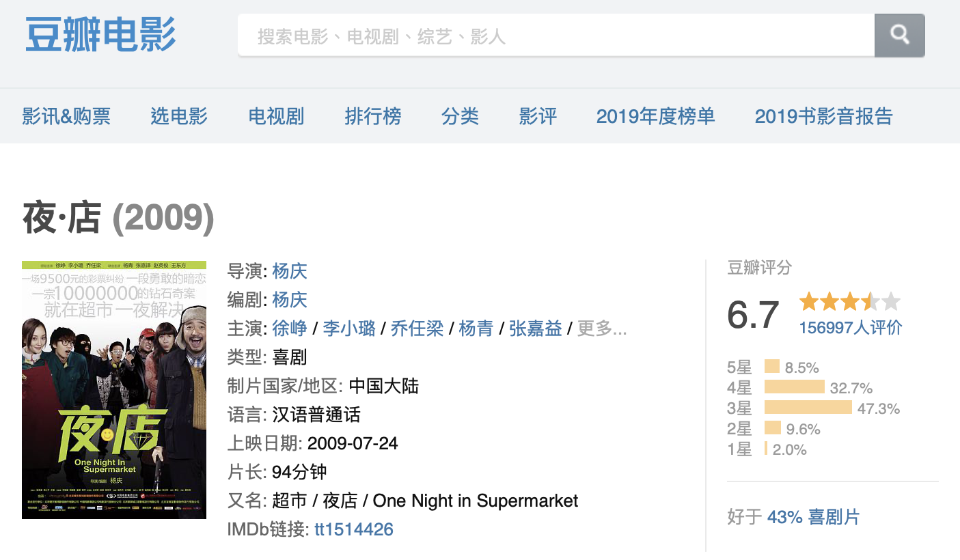Open the 2019书影音报告 link

[x=823, y=116]
